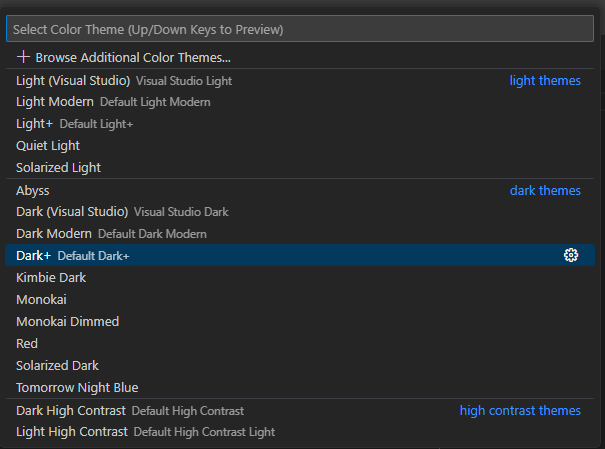Pick the Kimbie Dark theme
The image size is (605, 449).
[x=51, y=277]
